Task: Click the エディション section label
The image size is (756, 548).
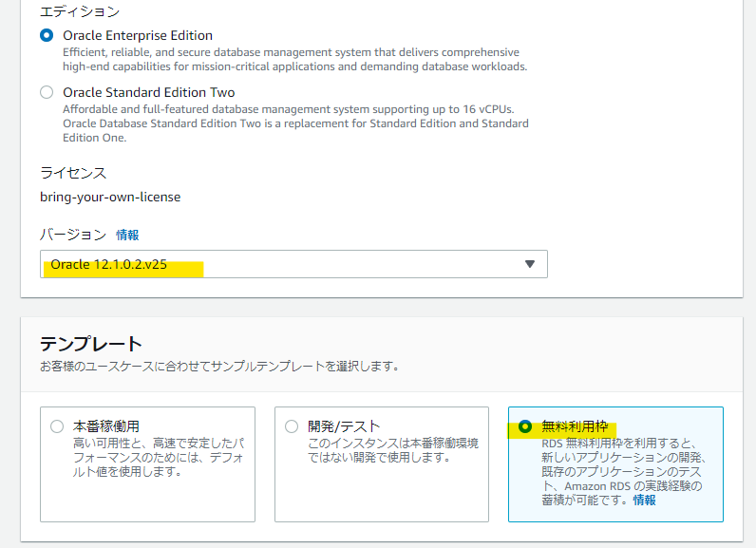Action: 80,11
